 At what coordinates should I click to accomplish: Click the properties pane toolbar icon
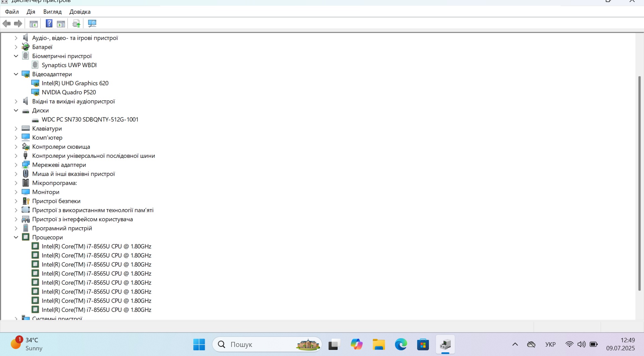(61, 23)
